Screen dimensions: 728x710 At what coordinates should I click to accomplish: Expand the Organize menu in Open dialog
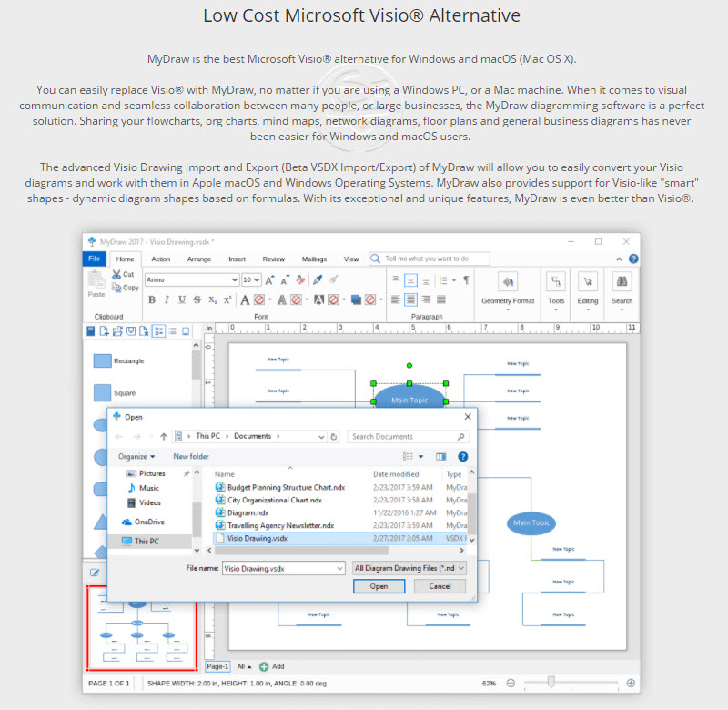(x=136, y=457)
